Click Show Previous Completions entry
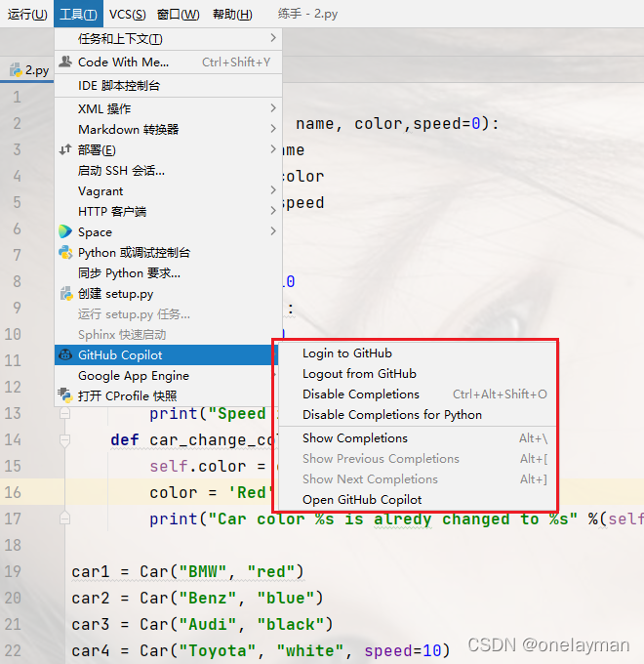The height and width of the screenshot is (664, 644). pyautogui.click(x=417, y=459)
